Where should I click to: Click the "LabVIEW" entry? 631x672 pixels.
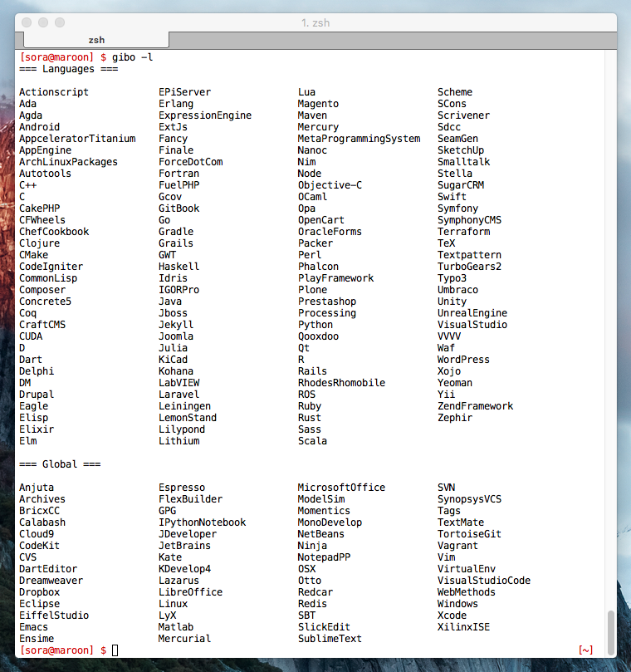coord(179,383)
